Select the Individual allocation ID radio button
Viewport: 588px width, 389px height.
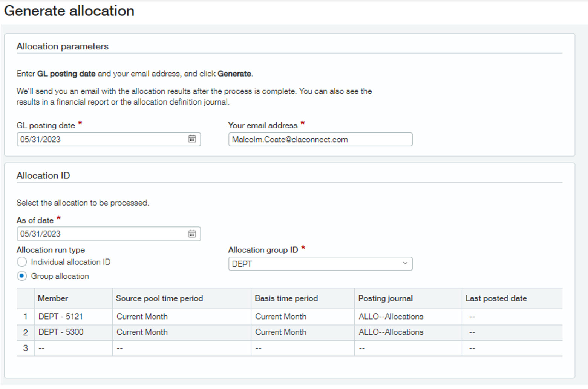(x=22, y=262)
